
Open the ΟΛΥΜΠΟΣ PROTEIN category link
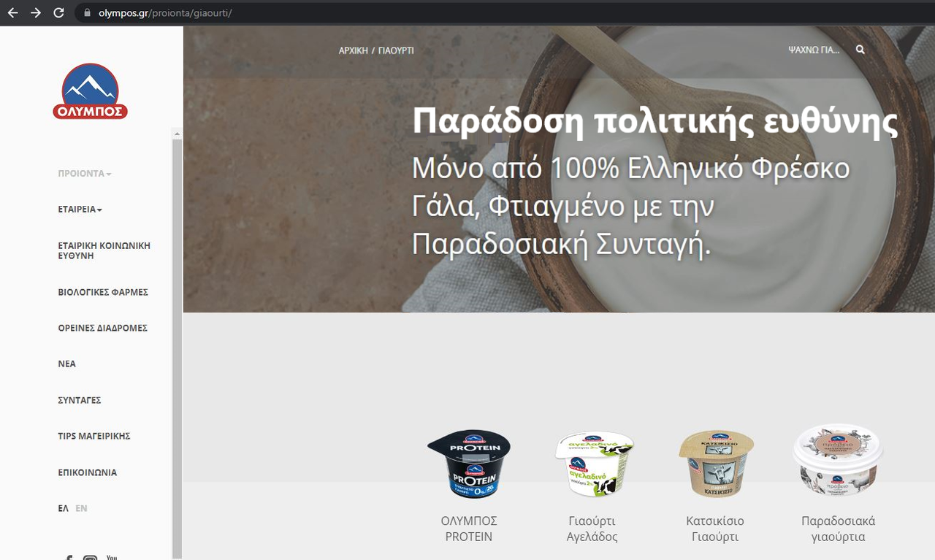(469, 529)
